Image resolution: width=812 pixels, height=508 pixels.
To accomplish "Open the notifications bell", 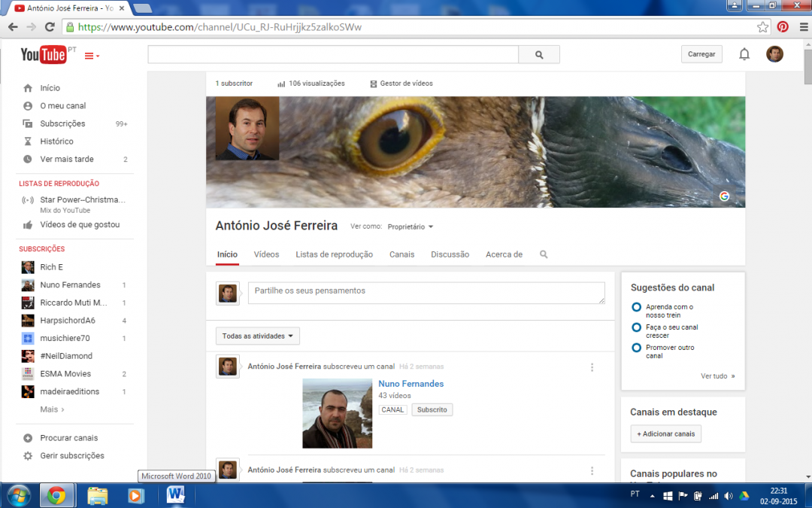I will [744, 54].
